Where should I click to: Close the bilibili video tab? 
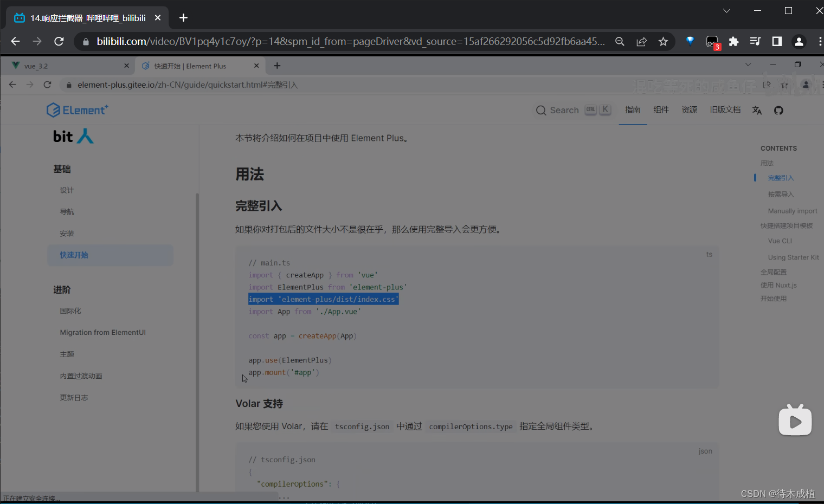[158, 18]
